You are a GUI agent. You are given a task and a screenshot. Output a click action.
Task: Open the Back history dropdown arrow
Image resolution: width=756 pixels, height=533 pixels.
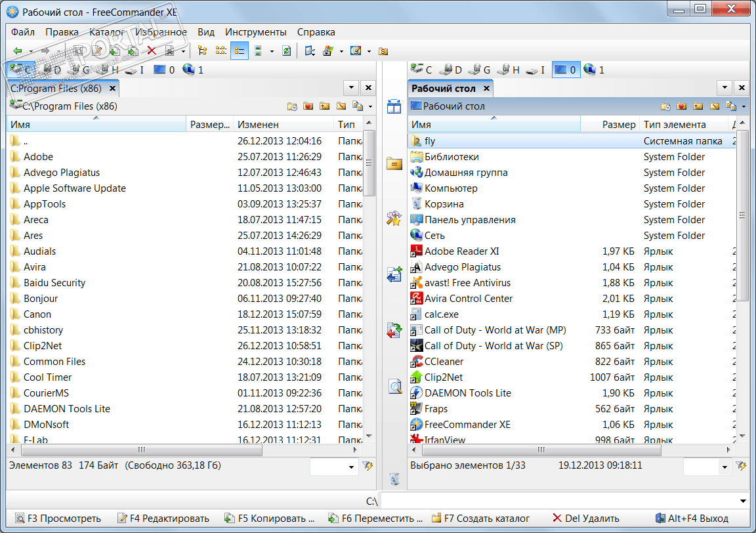click(31, 51)
